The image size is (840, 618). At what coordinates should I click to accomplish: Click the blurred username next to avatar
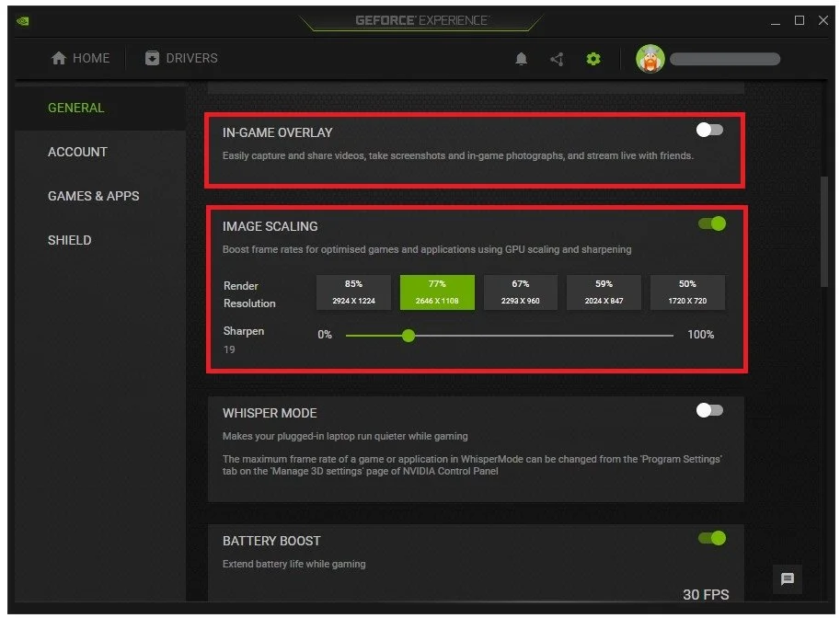coord(725,59)
